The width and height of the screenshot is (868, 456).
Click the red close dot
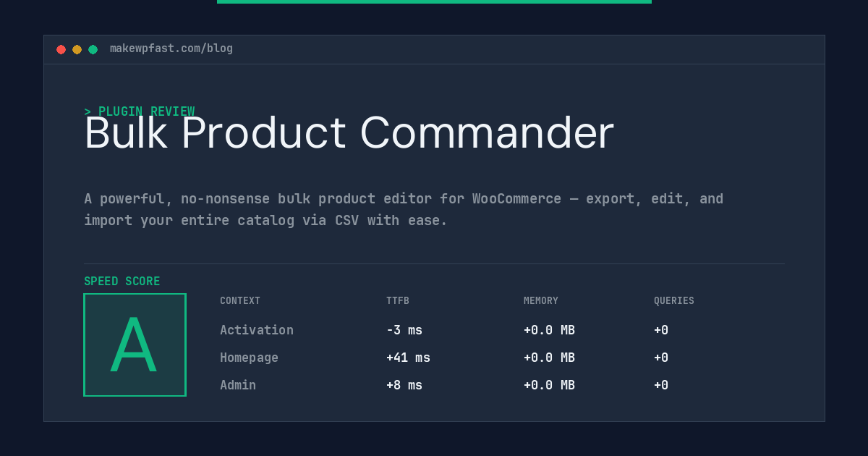coord(61,49)
